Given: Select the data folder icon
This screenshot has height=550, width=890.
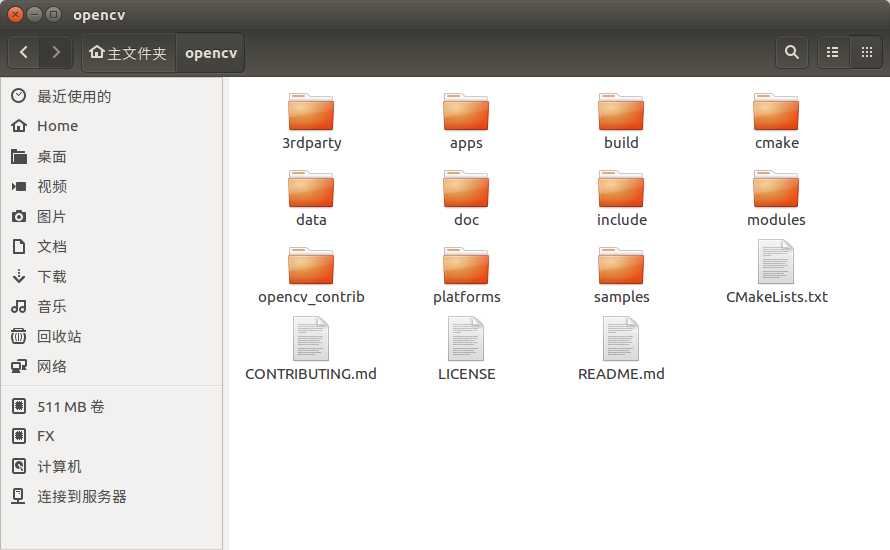Looking at the screenshot, I should (x=311, y=189).
